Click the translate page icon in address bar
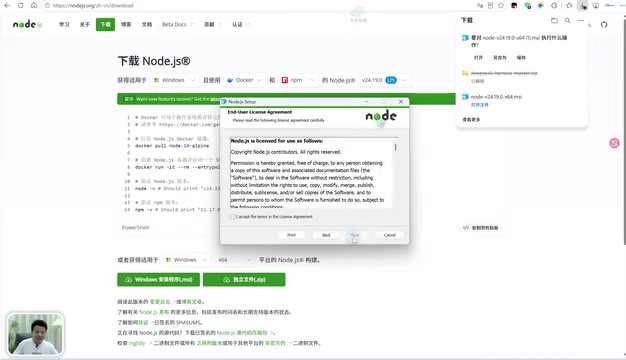Image resolution: width=626 pixels, height=360 pixels. coord(480,6)
